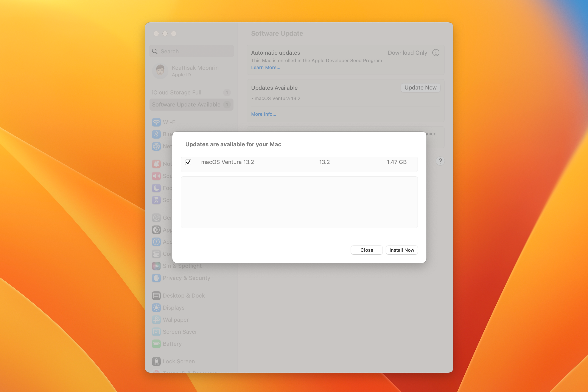Image resolution: width=588 pixels, height=392 pixels.
Task: Click the Desktop & Dock icon
Action: point(156,296)
